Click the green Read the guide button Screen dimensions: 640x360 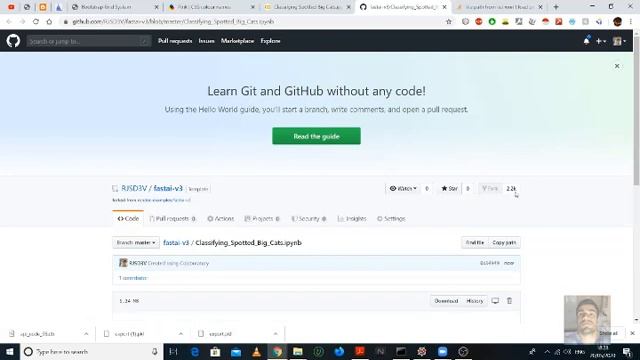coord(316,136)
